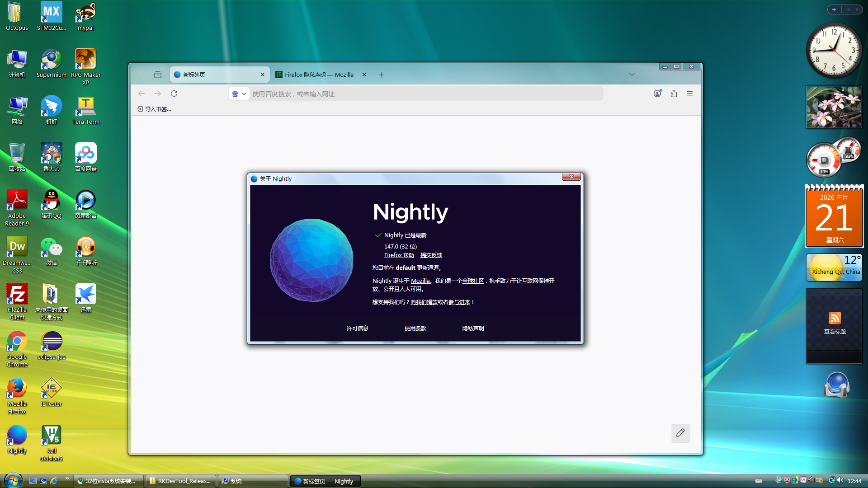Screen dimensions: 868x488
Task: Click the 隐私声明 link in About dialog
Action: 473,328
